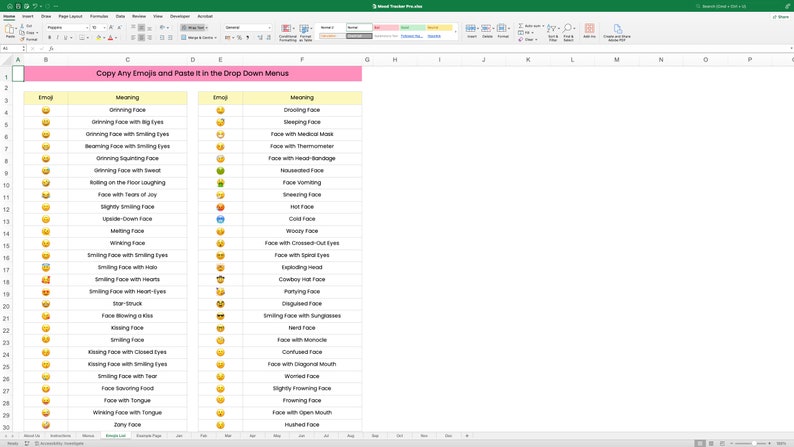Toggle Italic formatting
Screen dimensions: 794x447
pos(57,37)
